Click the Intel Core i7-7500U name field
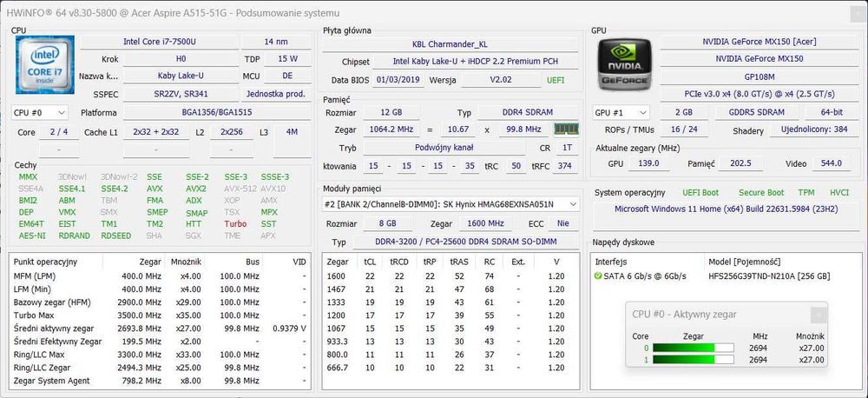Viewport: 868px width, 398px height. click(x=160, y=42)
